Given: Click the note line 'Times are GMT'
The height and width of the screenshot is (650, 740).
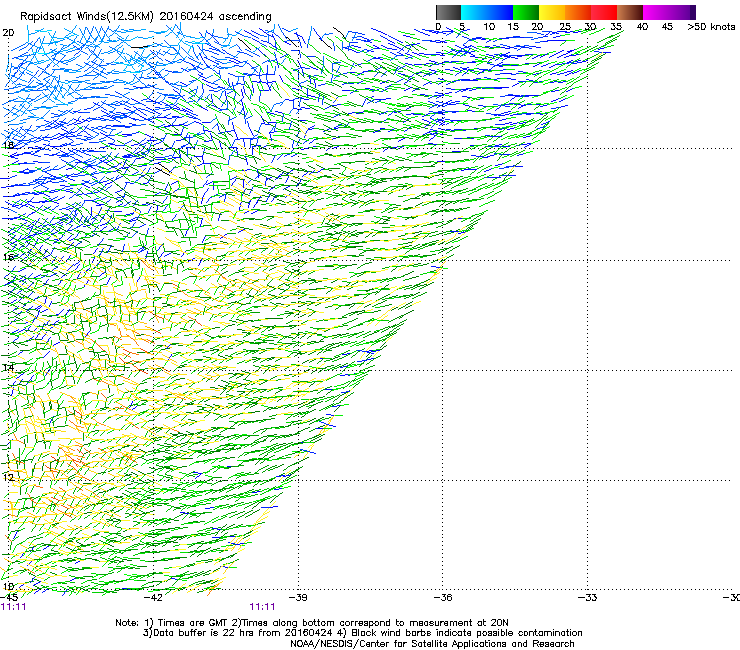Looking at the screenshot, I should pyautogui.click(x=194, y=623).
